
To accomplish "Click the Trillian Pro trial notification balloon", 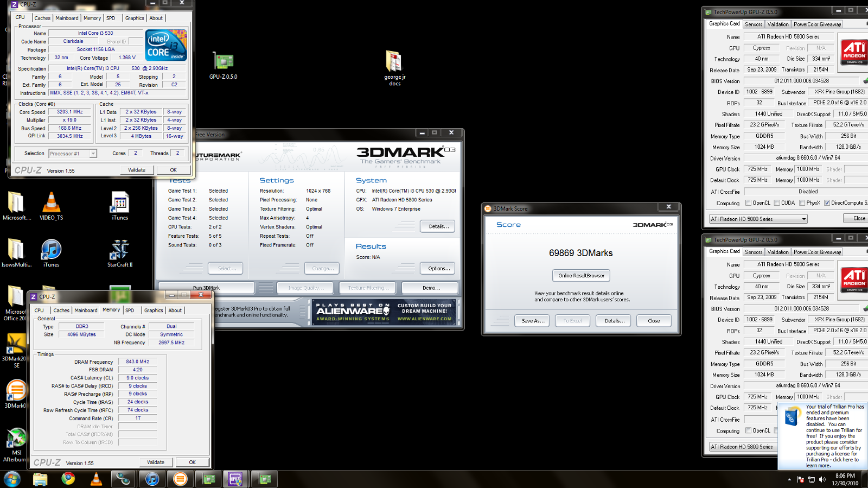I will point(824,436).
